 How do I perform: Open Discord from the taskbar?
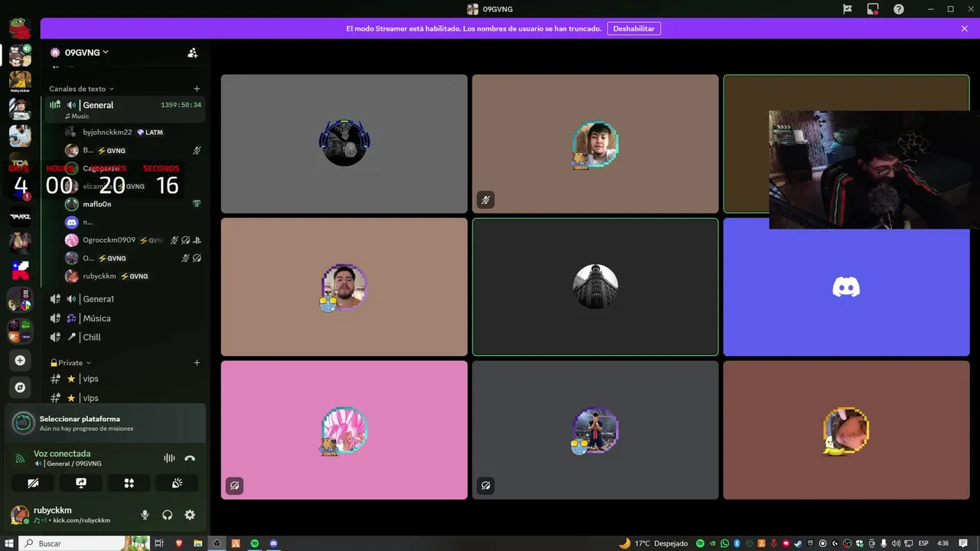[x=274, y=543]
